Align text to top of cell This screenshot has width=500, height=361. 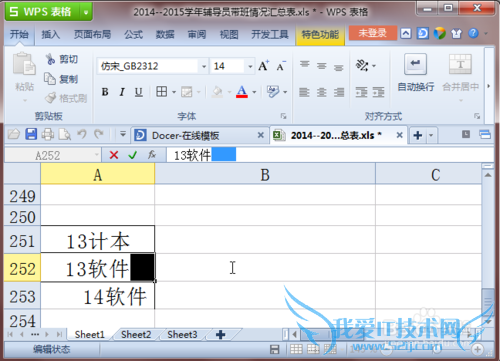pos(304,64)
